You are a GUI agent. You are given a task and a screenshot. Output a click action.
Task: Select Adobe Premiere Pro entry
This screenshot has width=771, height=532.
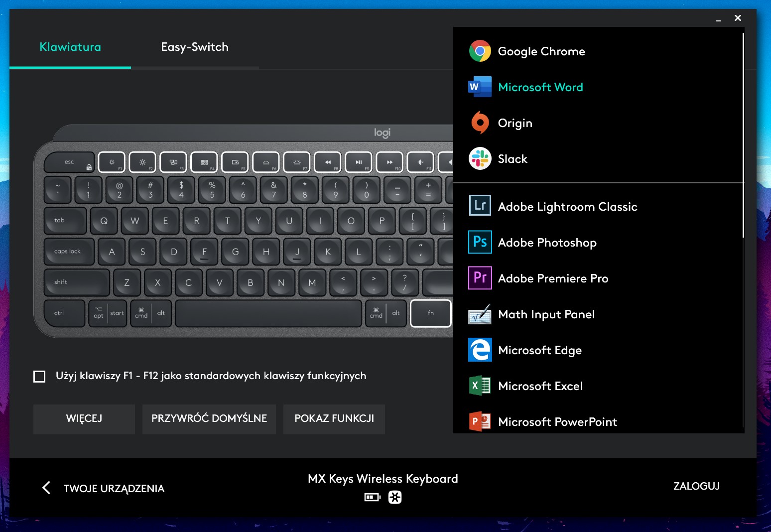coord(598,278)
